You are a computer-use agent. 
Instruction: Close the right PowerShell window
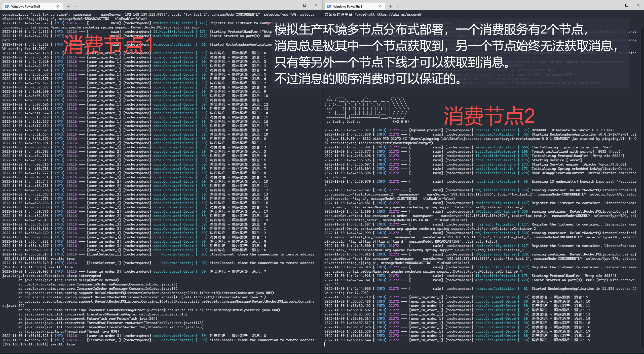[638, 5]
